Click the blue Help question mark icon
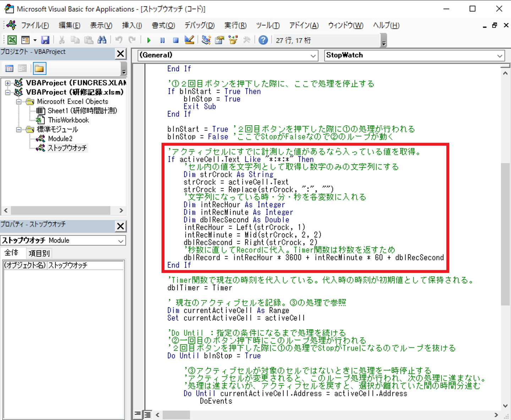 [x=263, y=40]
